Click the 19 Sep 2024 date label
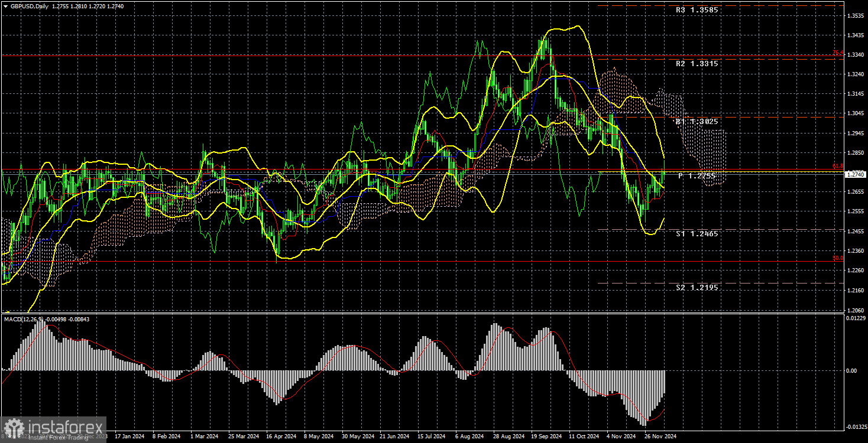Image resolution: width=868 pixels, height=443 pixels. click(547, 437)
